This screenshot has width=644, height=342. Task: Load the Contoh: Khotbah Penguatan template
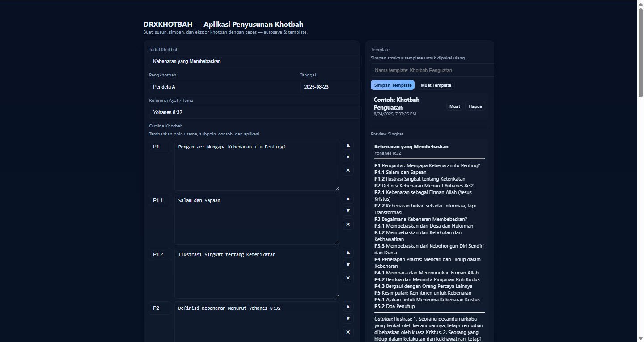click(x=454, y=106)
